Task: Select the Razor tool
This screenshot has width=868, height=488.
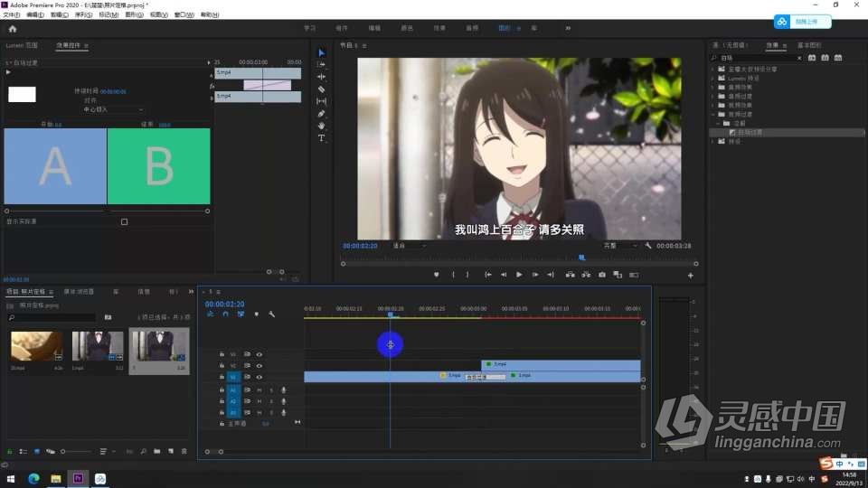Action: pyautogui.click(x=322, y=89)
